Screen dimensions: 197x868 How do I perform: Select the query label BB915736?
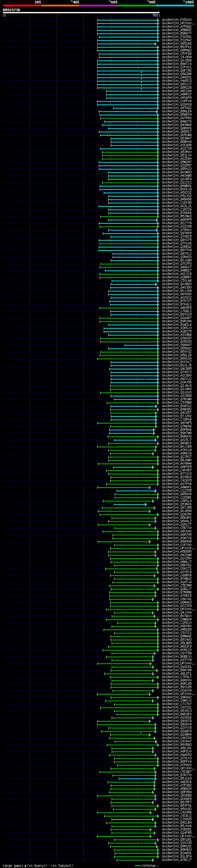(11, 10)
